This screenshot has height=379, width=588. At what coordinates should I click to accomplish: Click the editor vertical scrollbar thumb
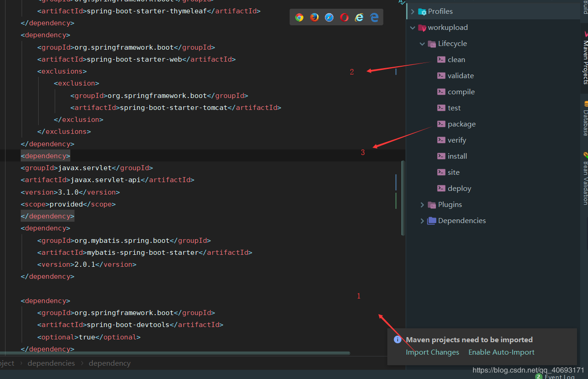403,198
